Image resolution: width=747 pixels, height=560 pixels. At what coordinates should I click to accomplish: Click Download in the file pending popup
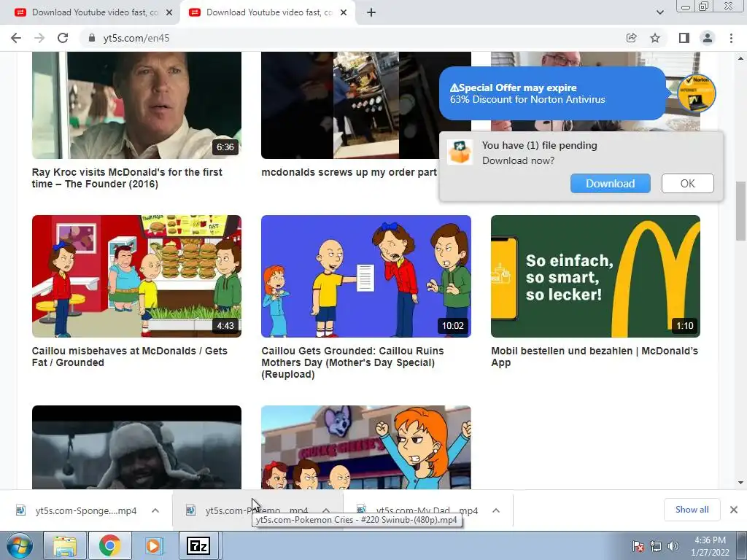coord(611,183)
